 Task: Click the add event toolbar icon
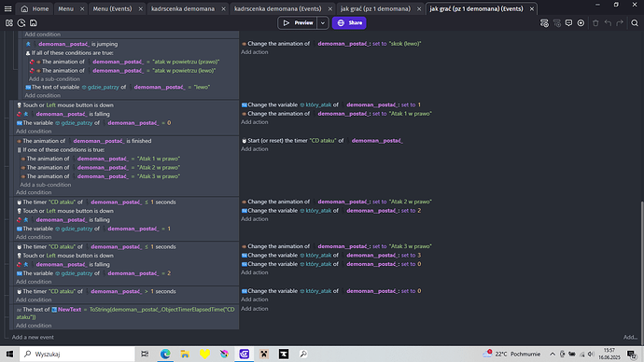(544, 23)
